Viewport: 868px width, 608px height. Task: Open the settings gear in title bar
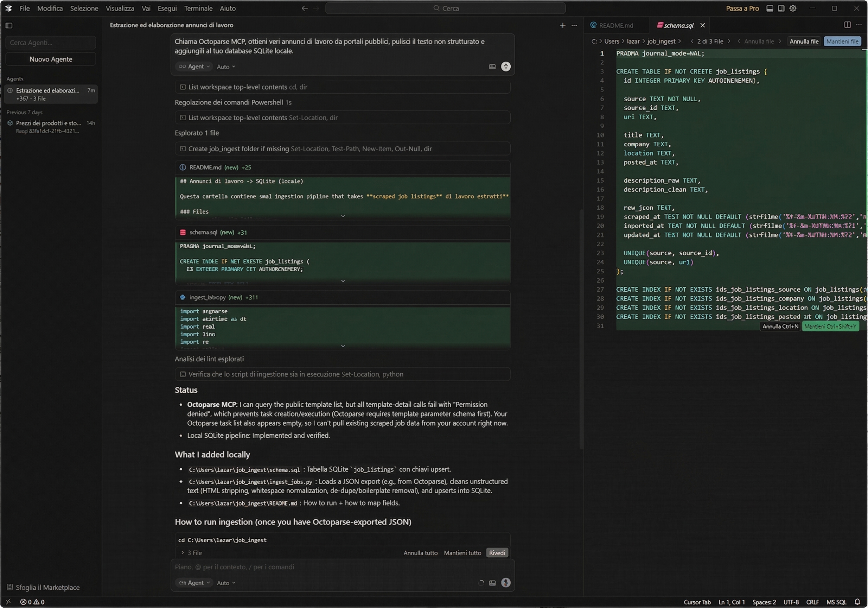793,8
